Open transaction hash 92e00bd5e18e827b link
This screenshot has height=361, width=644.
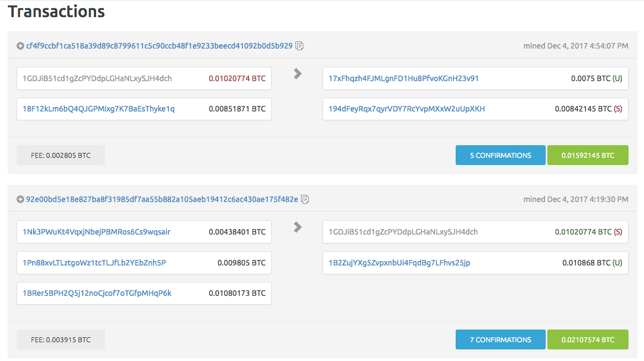pos(162,199)
